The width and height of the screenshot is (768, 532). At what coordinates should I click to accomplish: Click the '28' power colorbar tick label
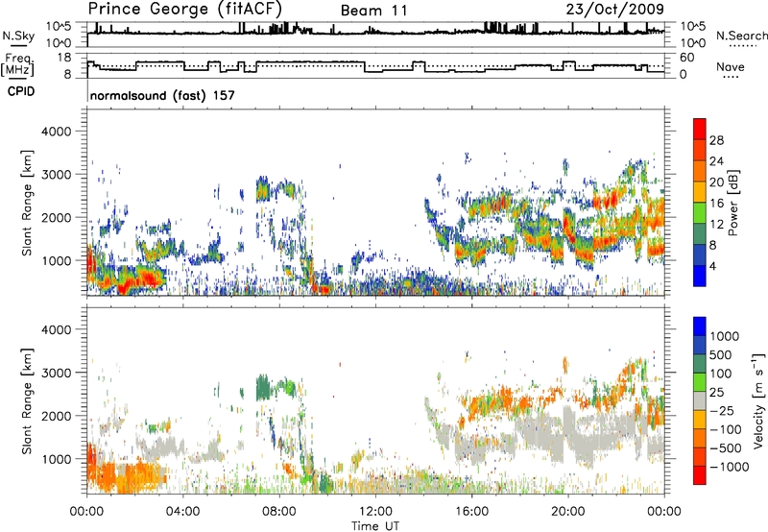(716, 140)
